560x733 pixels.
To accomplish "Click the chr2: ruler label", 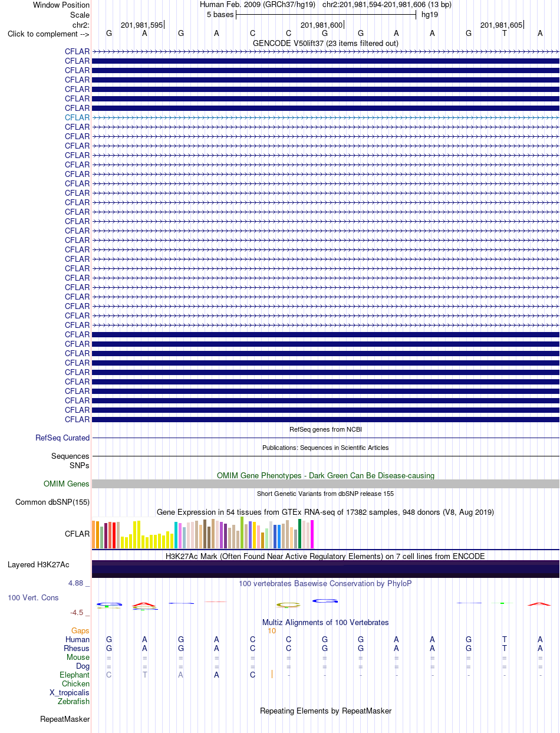I will [x=81, y=25].
